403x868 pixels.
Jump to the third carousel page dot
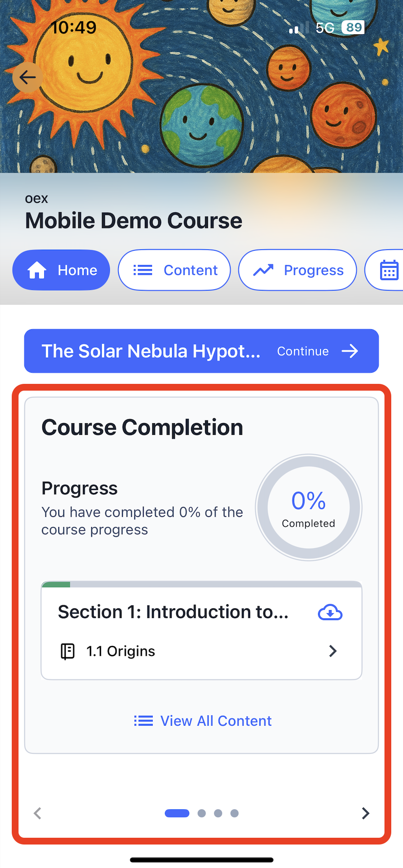(218, 813)
